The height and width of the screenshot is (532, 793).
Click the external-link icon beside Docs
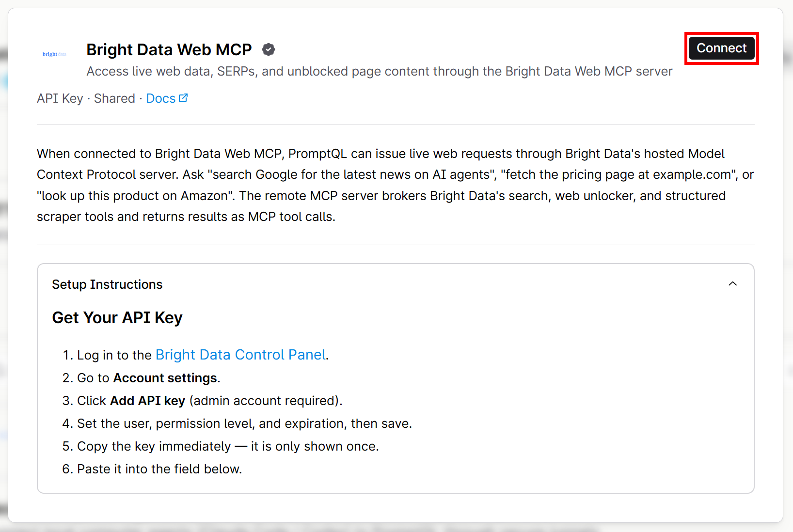coord(183,98)
